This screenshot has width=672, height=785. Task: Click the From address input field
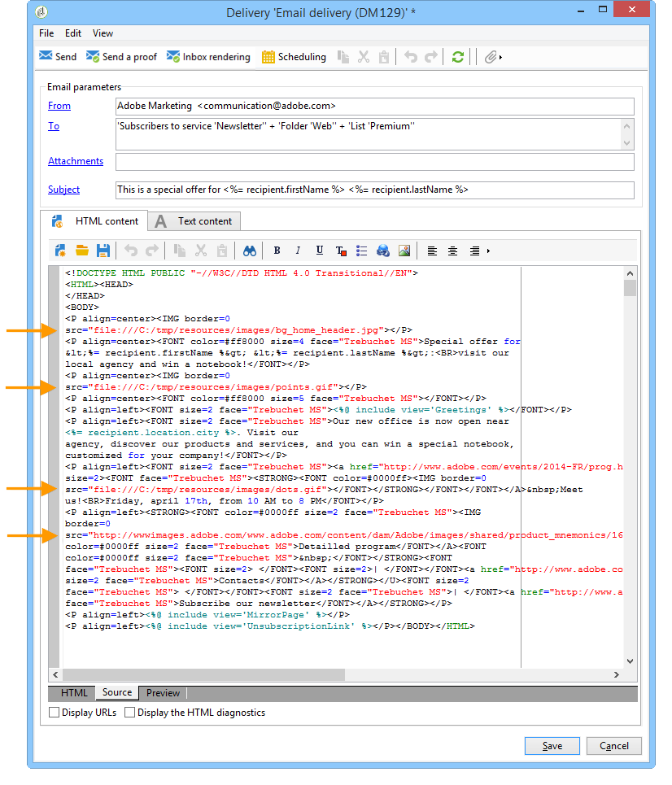click(374, 106)
